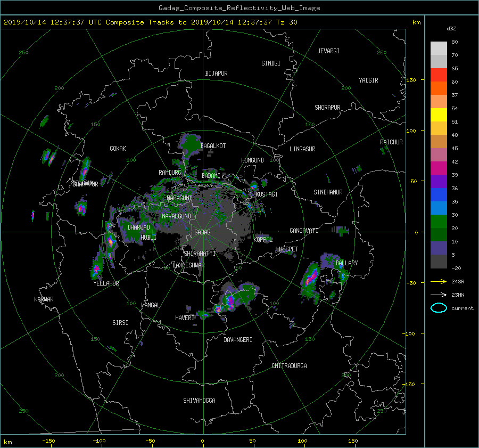Click the GADAG radar center label

[203, 232]
